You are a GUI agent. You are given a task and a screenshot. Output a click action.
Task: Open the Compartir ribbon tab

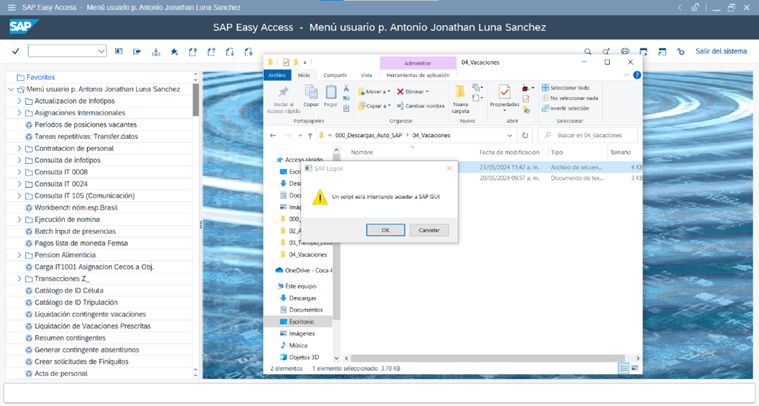pyautogui.click(x=335, y=75)
